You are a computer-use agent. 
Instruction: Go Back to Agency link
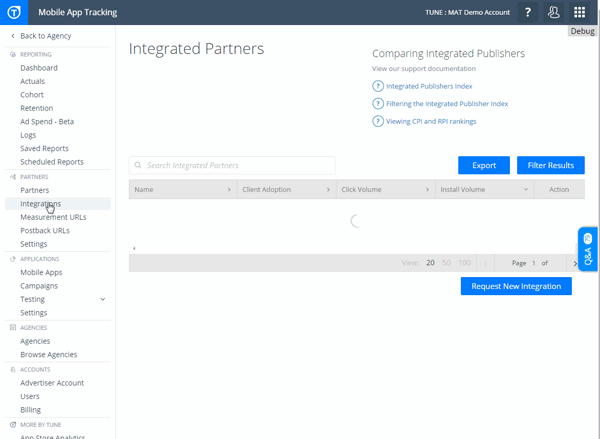pyautogui.click(x=44, y=36)
